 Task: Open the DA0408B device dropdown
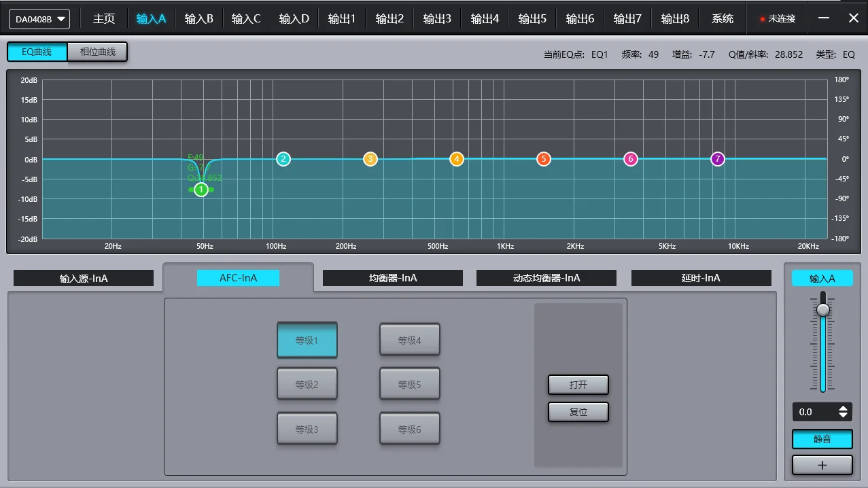click(x=39, y=18)
